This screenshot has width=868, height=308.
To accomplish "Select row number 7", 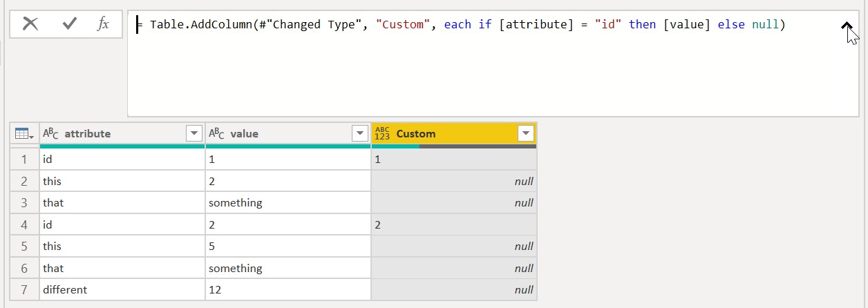I will click(x=25, y=290).
